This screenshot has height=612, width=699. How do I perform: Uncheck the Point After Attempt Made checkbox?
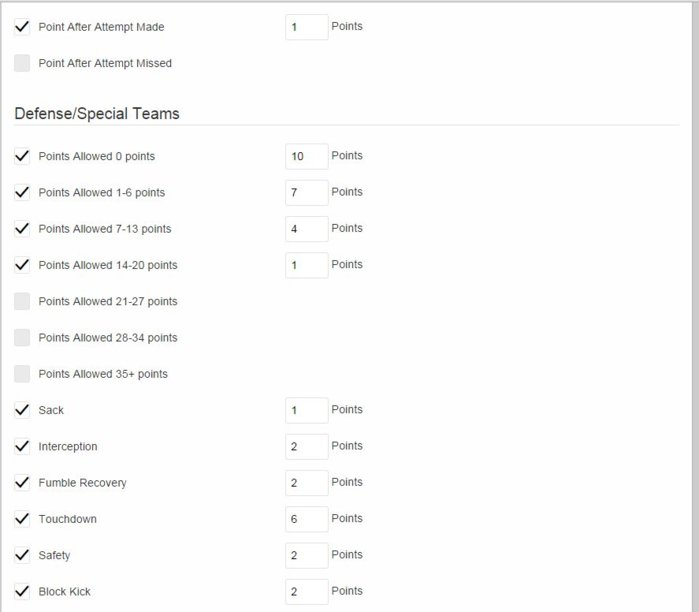[22, 27]
